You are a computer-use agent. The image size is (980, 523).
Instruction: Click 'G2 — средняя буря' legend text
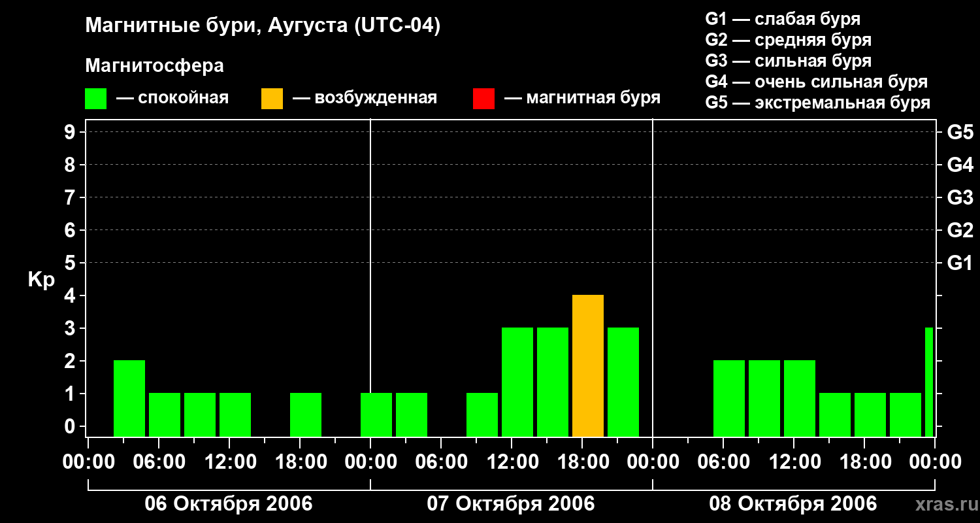[788, 40]
